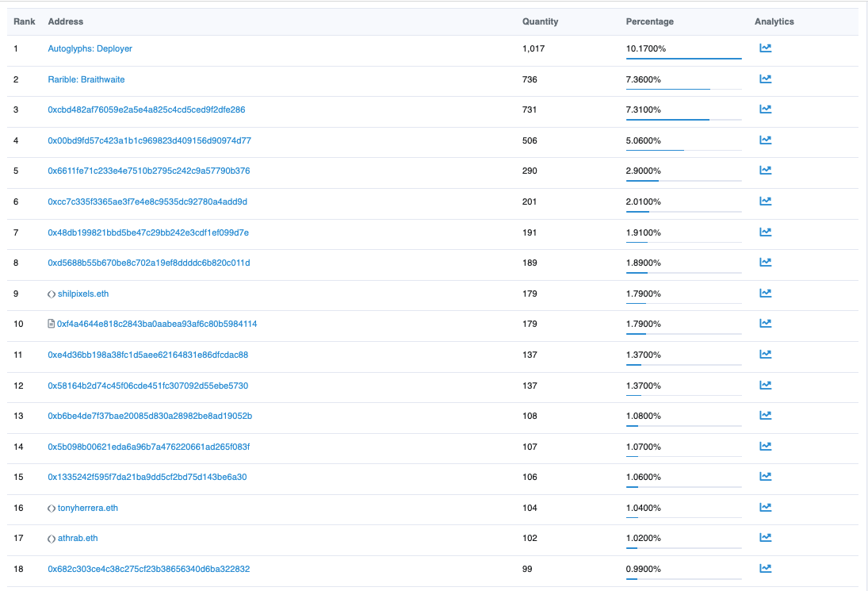
Task: Click the Percentage column header
Action: (x=650, y=21)
